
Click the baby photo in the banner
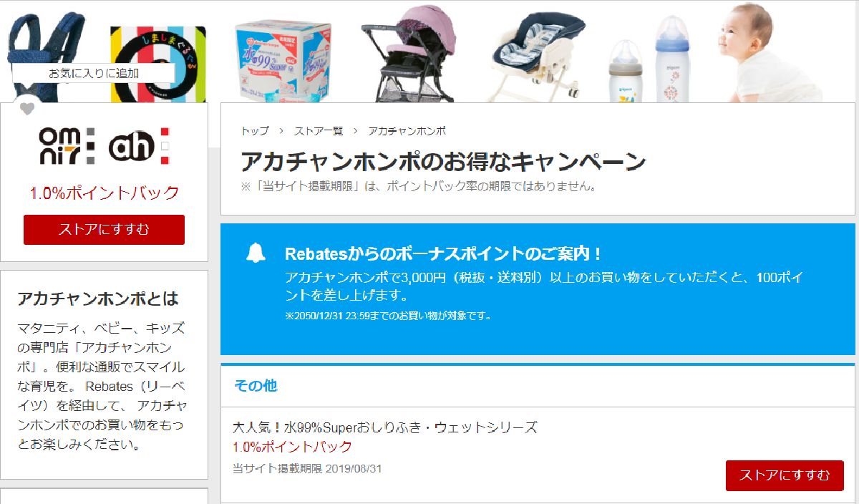point(770,53)
